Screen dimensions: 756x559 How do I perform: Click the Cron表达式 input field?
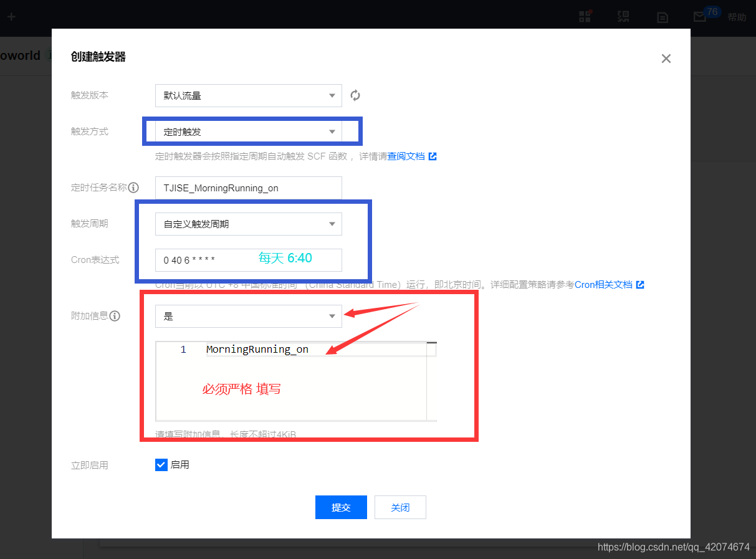point(249,260)
